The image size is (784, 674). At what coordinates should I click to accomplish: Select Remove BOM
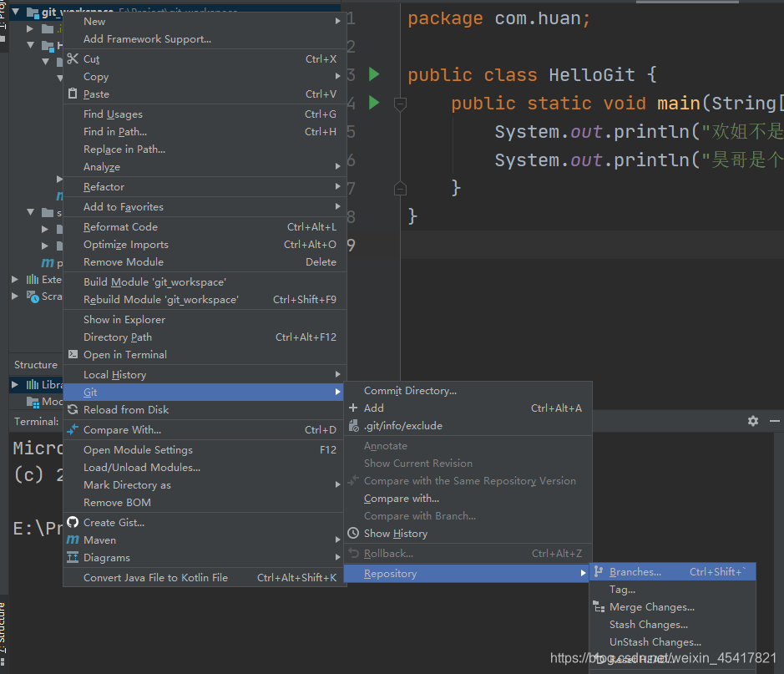click(205, 502)
